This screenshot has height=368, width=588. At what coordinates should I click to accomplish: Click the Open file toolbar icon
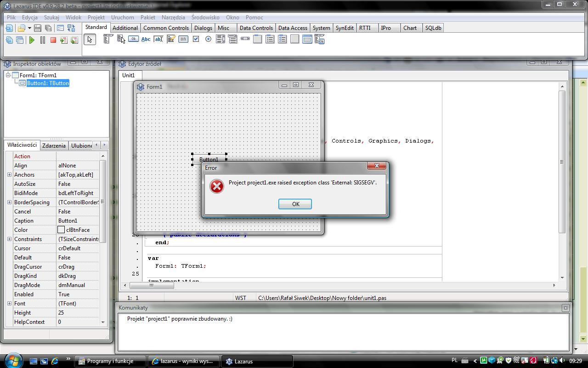coord(21,28)
